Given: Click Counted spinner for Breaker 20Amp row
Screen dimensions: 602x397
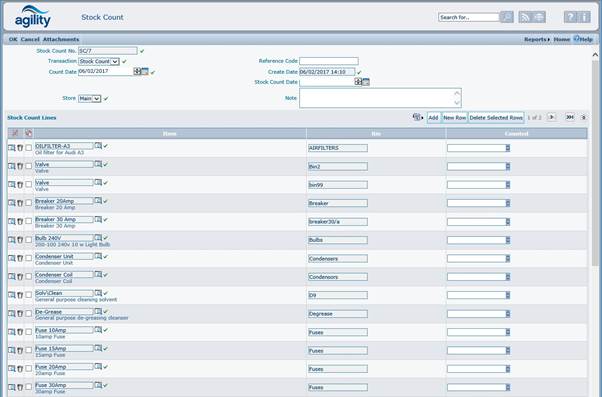Looking at the screenshot, I should coord(508,203).
